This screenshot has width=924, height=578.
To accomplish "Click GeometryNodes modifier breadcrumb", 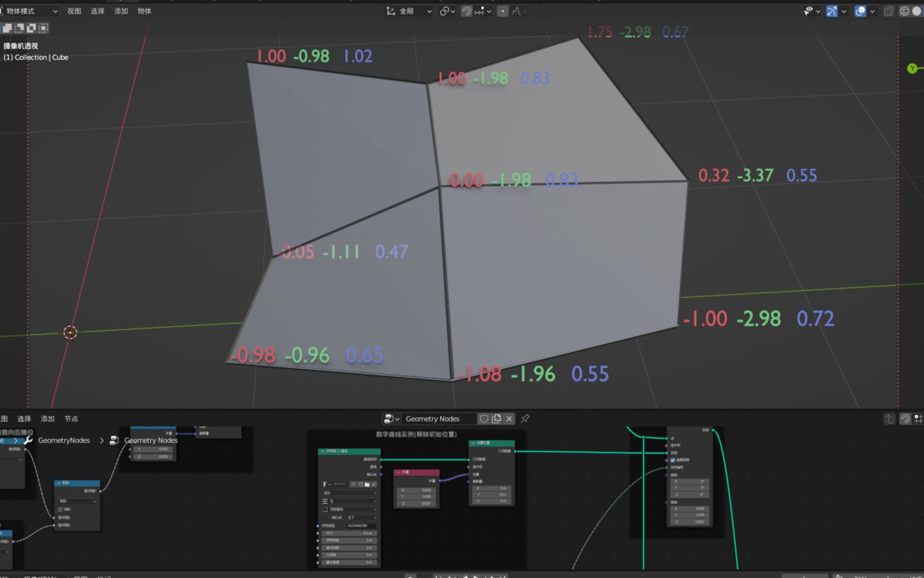I will pos(64,440).
